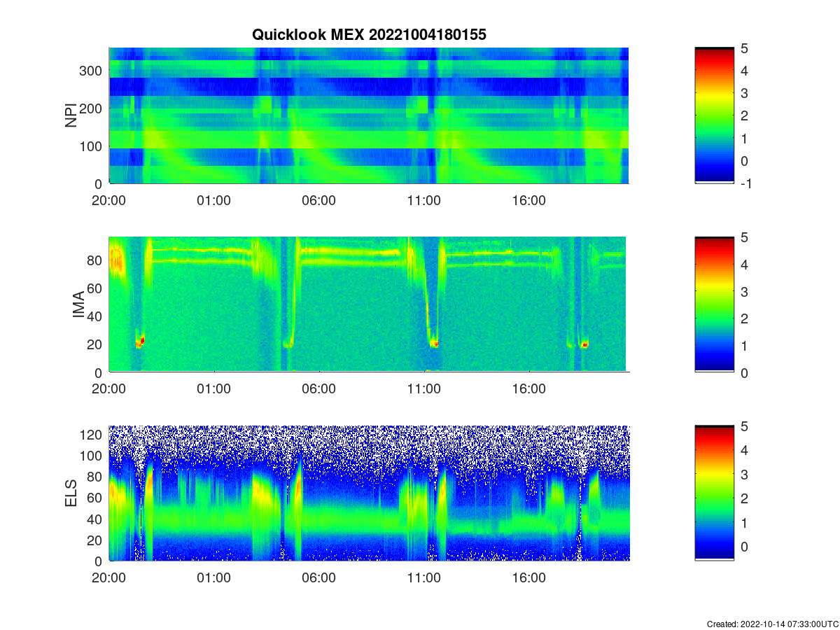Click the ELS plot's color bar
Image resolution: width=840 pixels, height=630 pixels.
(x=714, y=493)
